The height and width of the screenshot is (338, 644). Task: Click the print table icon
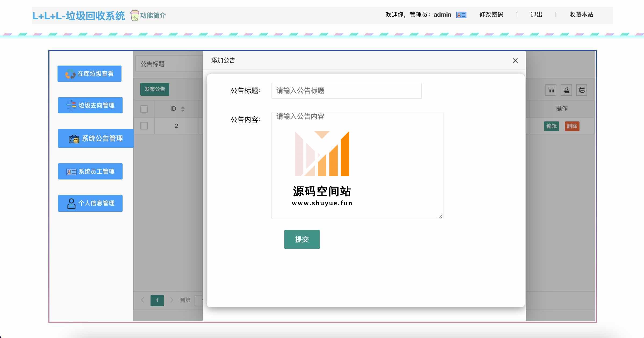click(582, 90)
